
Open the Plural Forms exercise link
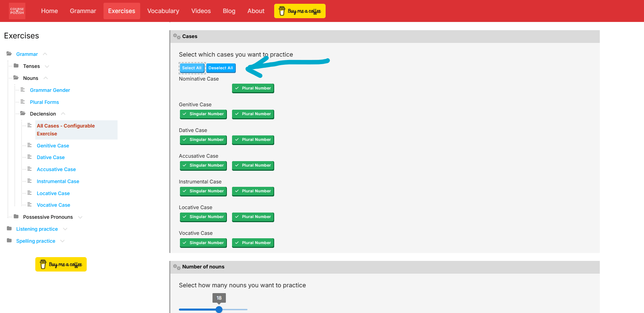pos(44,102)
